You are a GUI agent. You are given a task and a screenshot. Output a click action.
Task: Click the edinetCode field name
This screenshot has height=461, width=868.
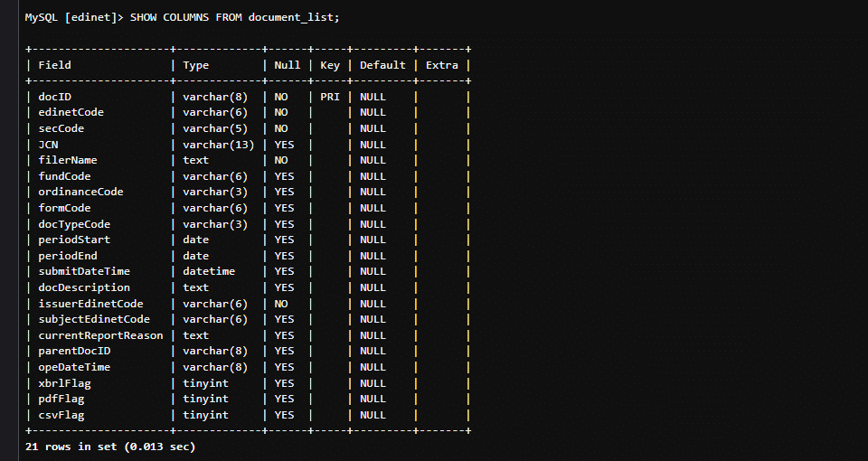[71, 112]
